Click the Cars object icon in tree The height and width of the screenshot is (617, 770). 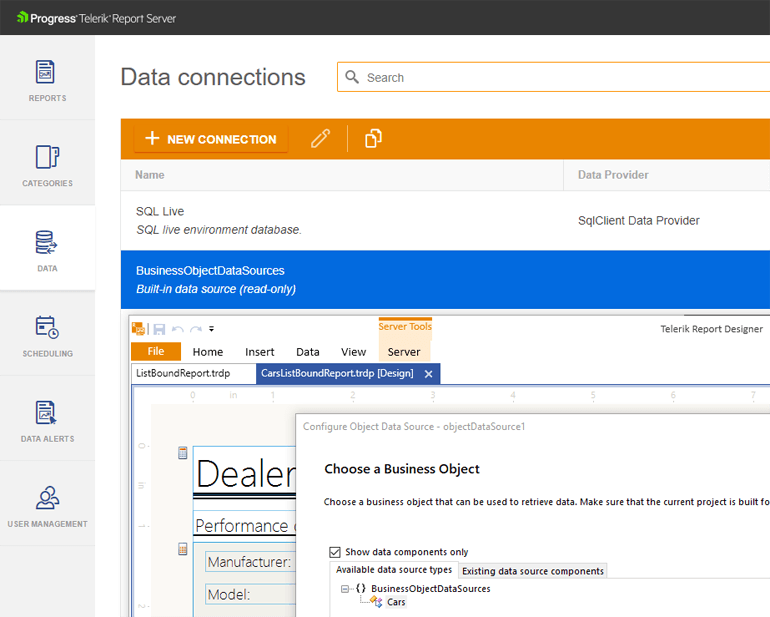click(376, 601)
